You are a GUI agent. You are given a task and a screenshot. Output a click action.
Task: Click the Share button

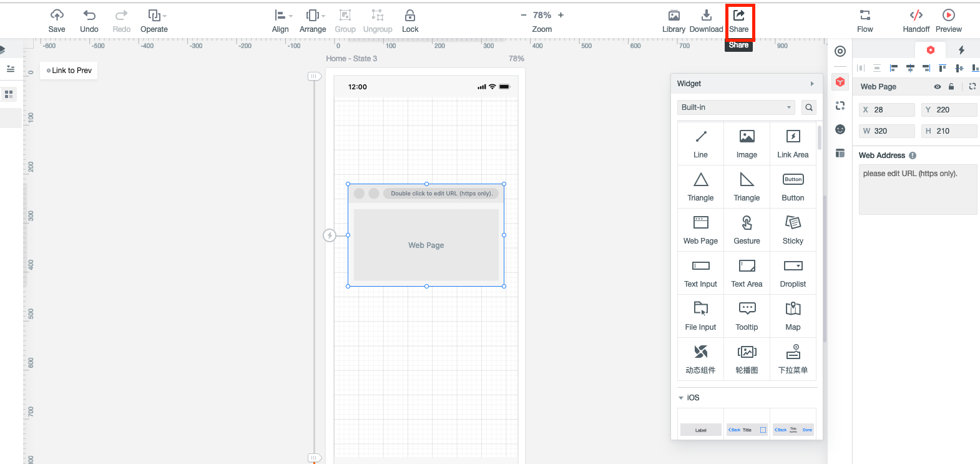[739, 21]
